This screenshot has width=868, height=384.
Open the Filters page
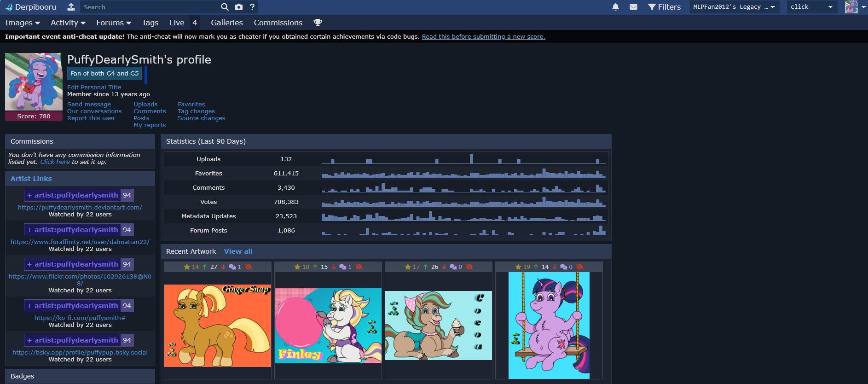(664, 7)
